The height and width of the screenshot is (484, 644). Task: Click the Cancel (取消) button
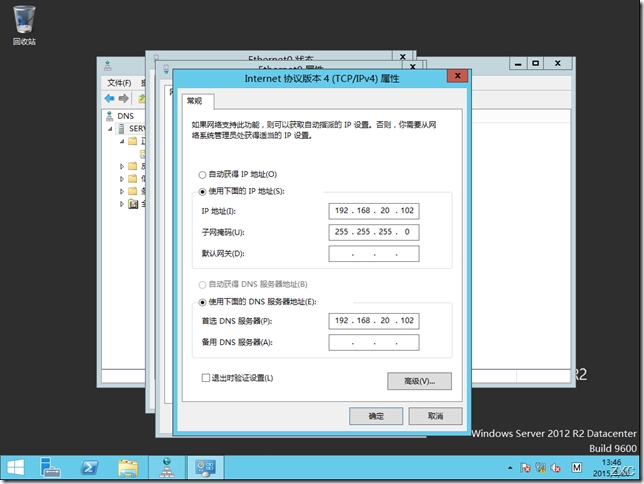435,416
